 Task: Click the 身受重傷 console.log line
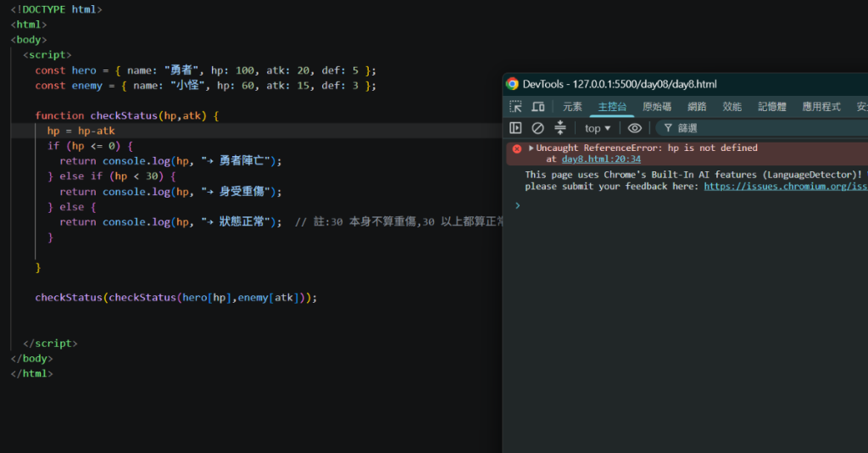(170, 192)
